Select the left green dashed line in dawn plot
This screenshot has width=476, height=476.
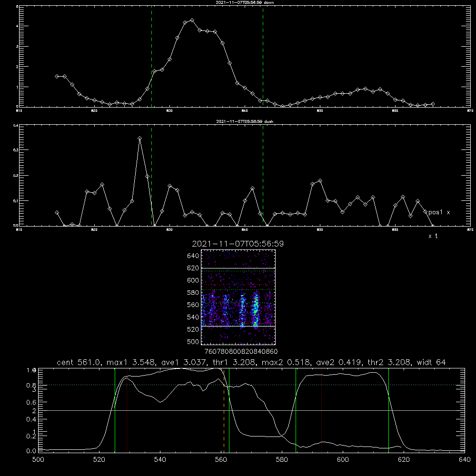pos(151,56)
